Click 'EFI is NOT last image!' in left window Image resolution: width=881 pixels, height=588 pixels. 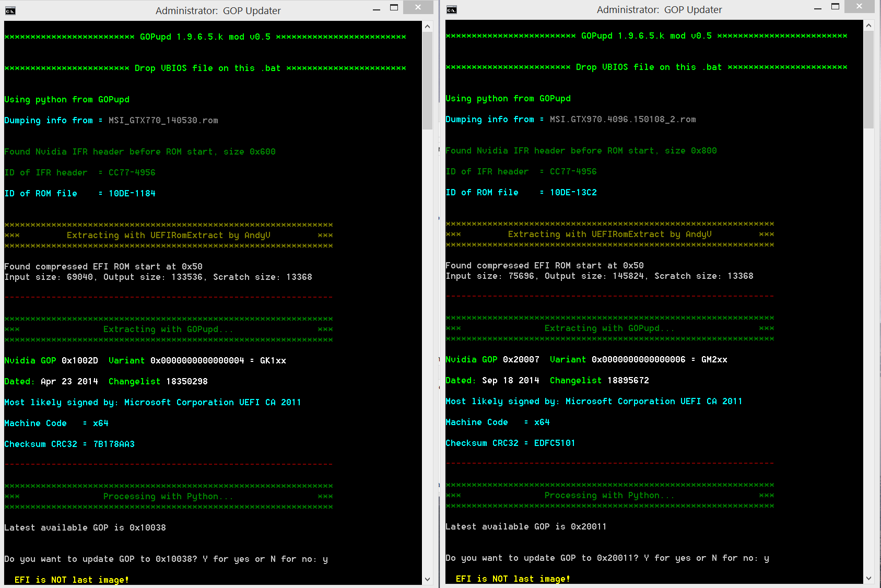click(x=72, y=580)
